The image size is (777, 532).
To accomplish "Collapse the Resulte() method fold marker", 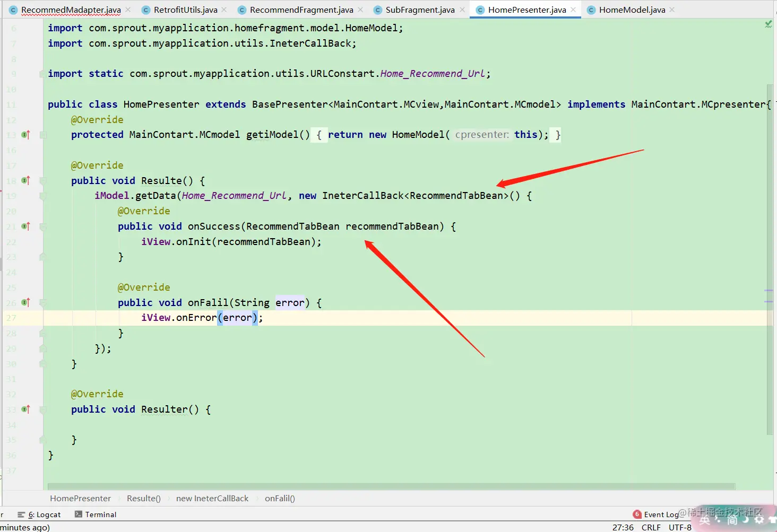I will [x=43, y=181].
